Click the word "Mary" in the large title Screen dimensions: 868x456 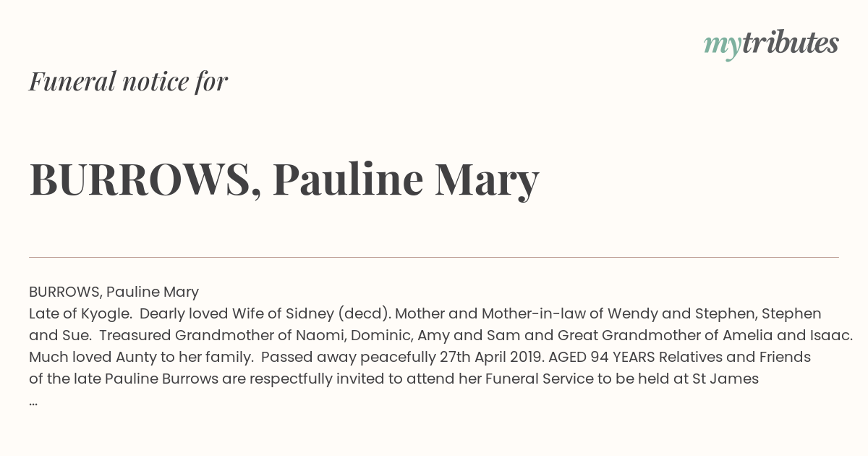(487, 181)
